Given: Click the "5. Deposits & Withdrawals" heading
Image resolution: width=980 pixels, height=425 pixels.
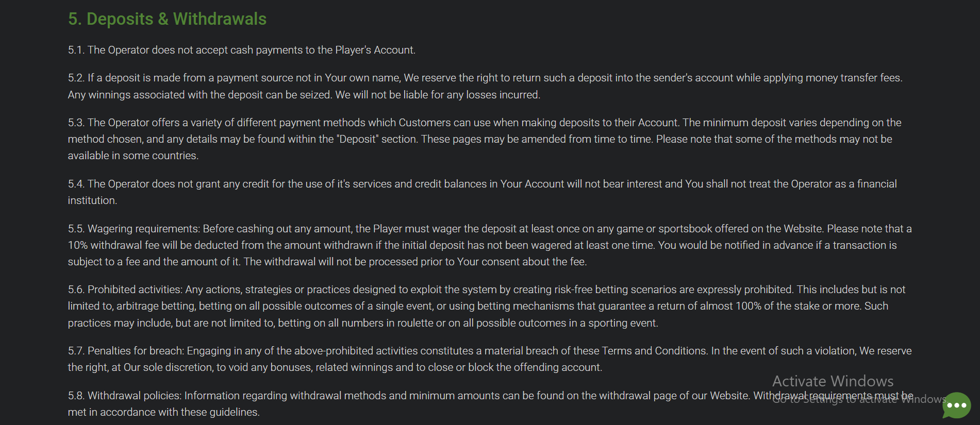Looking at the screenshot, I should 167,19.
